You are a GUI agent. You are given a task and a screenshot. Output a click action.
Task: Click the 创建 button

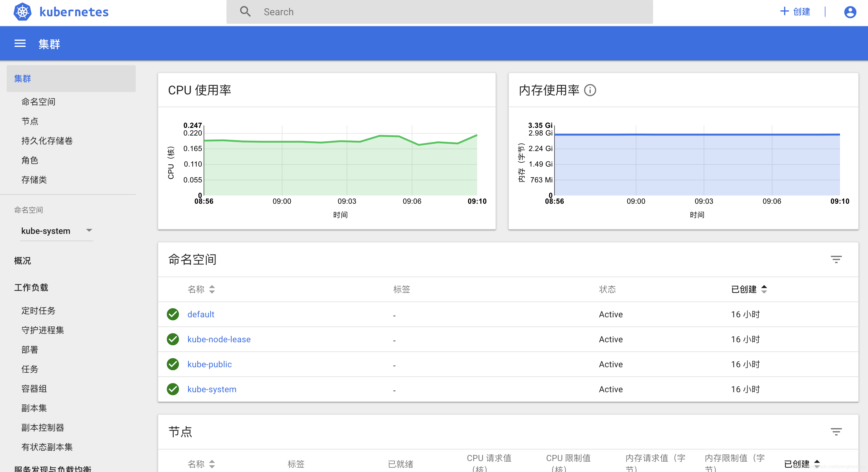(x=795, y=12)
